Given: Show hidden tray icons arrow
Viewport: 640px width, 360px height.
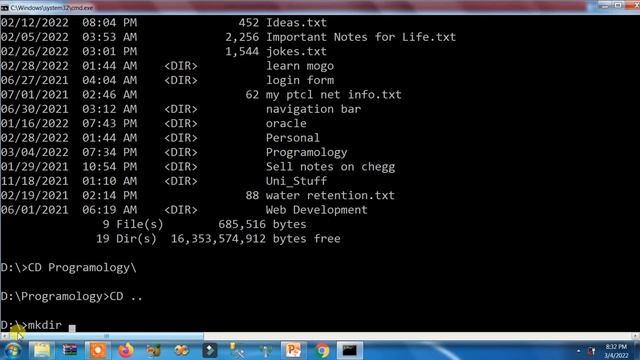Looking at the screenshot, I should (578, 351).
